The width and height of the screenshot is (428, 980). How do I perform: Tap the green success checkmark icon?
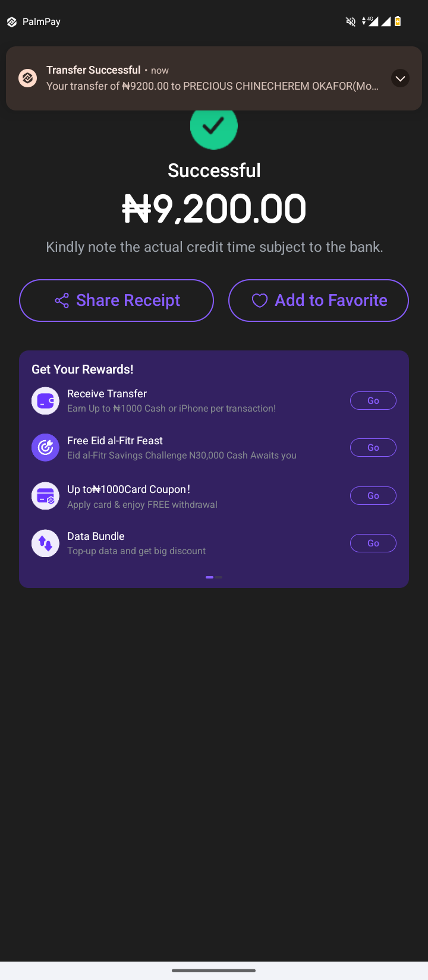point(214,127)
